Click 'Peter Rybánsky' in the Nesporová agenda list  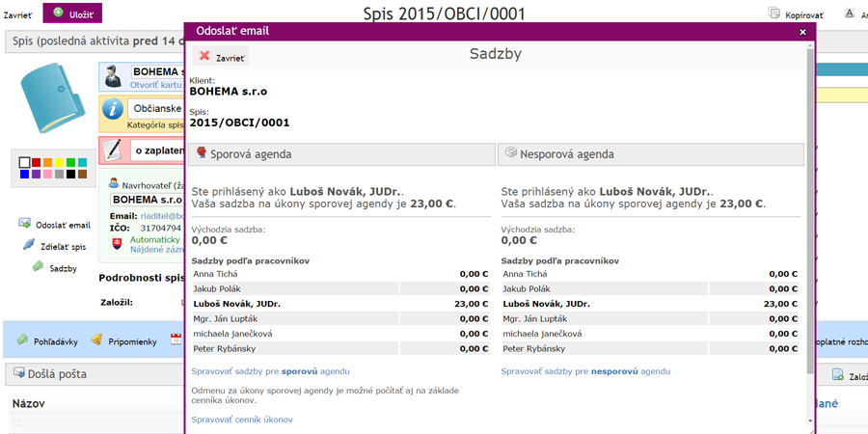point(533,348)
